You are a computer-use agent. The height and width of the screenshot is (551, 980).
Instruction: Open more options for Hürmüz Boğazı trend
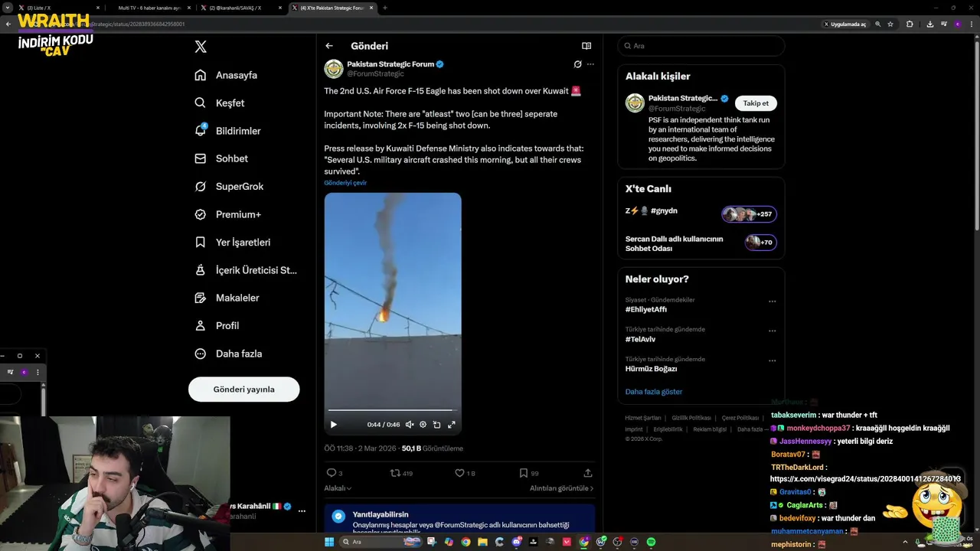point(773,360)
